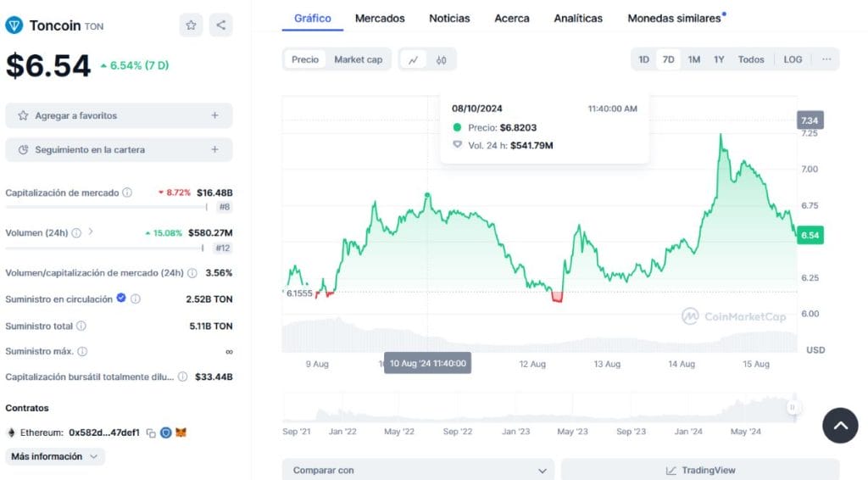Click the historical range mini chart
The width and height of the screenshot is (868, 480).
tap(540, 408)
